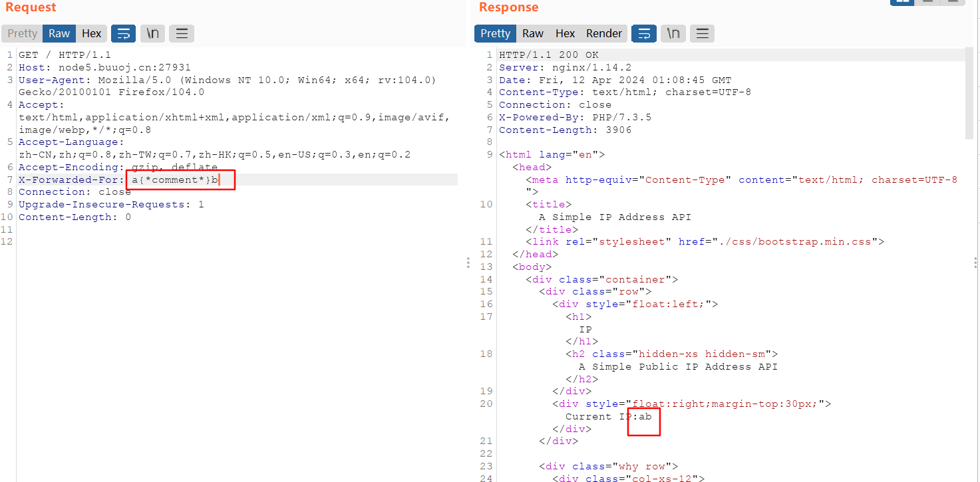Screen dimensions: 980x482
Task: Click the zh-CN,zh;q=0.8 language value line
Action: (x=214, y=155)
